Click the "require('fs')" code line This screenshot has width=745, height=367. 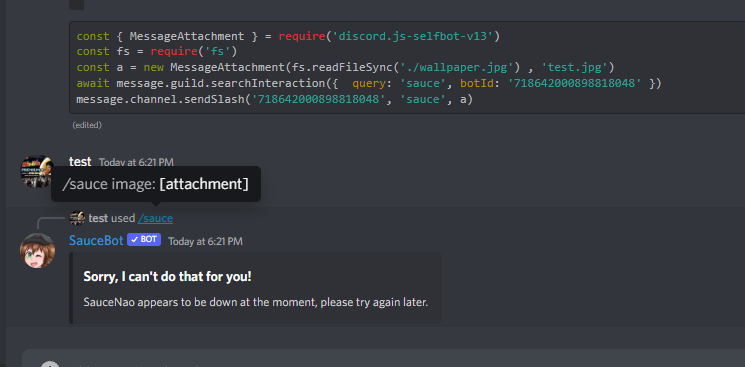[x=156, y=52]
